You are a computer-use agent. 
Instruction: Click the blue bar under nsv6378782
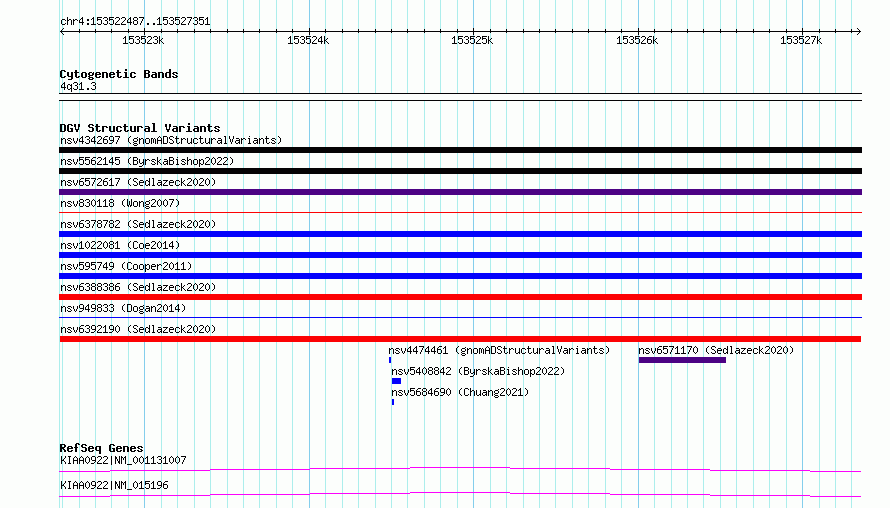click(x=460, y=234)
